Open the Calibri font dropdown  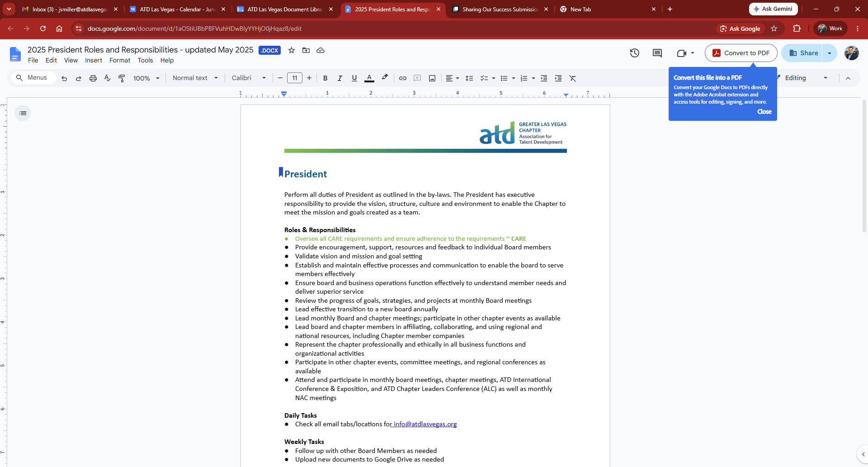click(249, 78)
